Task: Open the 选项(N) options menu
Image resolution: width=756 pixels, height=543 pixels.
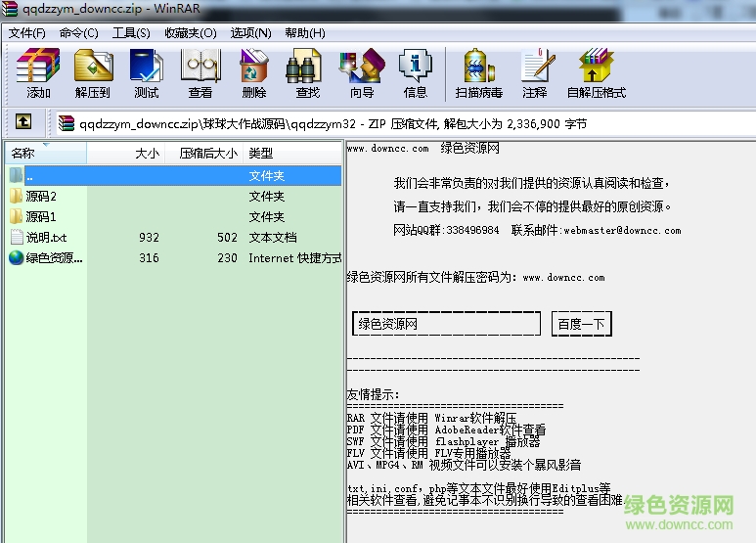Action: click(250, 33)
